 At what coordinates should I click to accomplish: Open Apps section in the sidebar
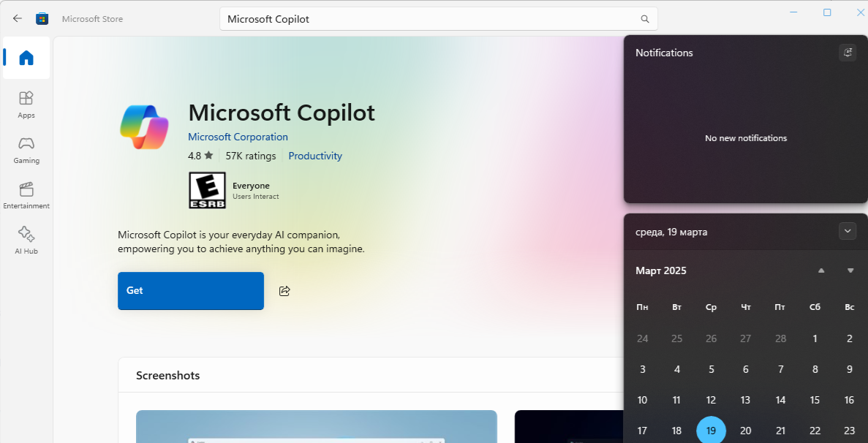tap(26, 105)
